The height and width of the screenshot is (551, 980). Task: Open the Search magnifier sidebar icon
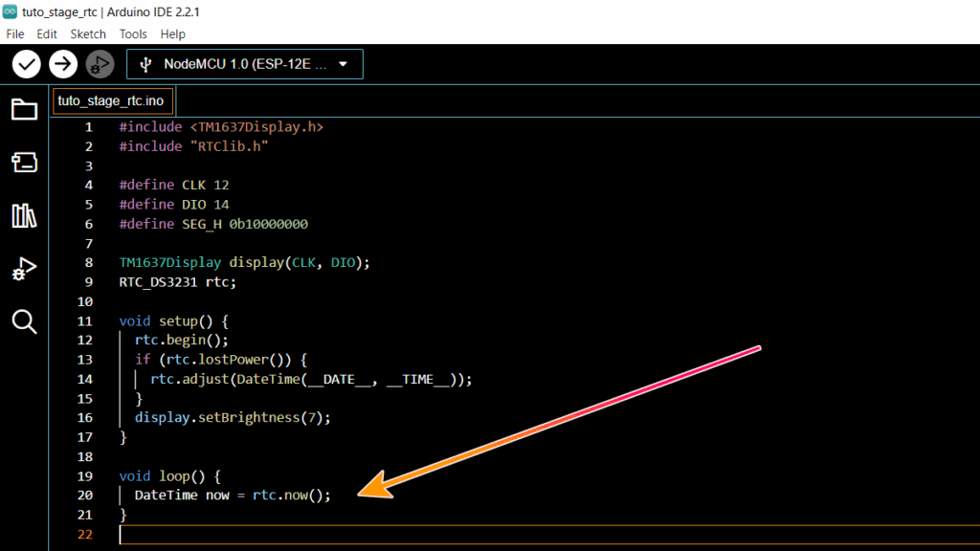(x=24, y=321)
